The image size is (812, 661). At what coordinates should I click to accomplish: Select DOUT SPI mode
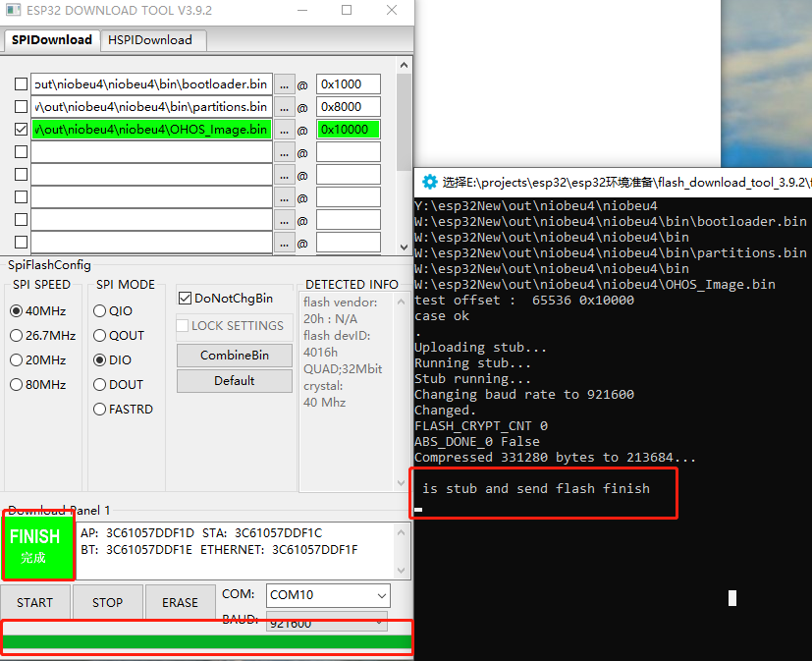[x=99, y=385]
